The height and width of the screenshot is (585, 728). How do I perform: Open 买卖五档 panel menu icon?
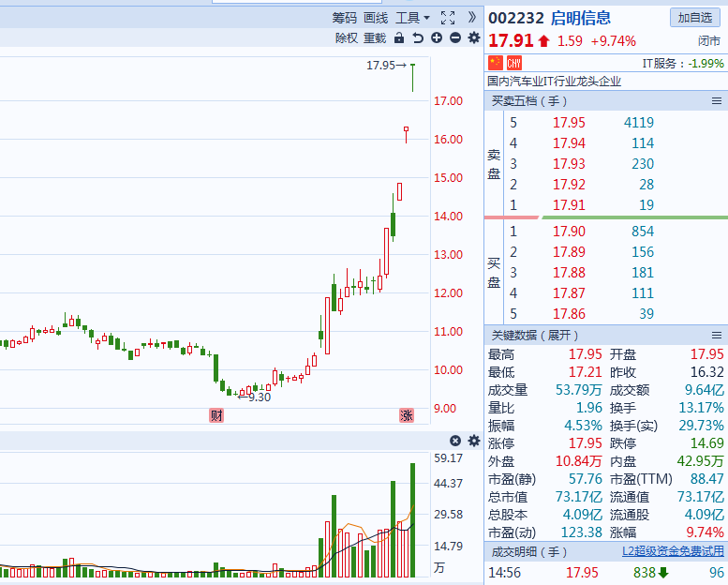[x=717, y=101]
